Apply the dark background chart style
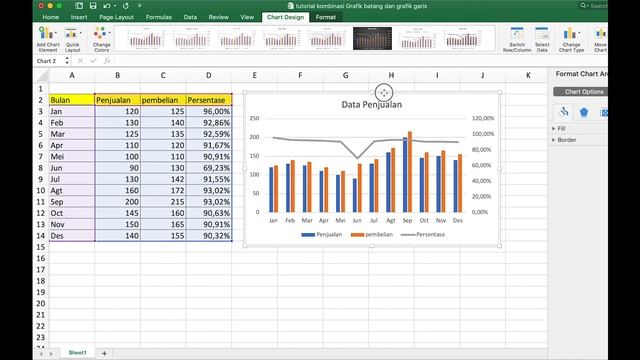 pos(372,38)
